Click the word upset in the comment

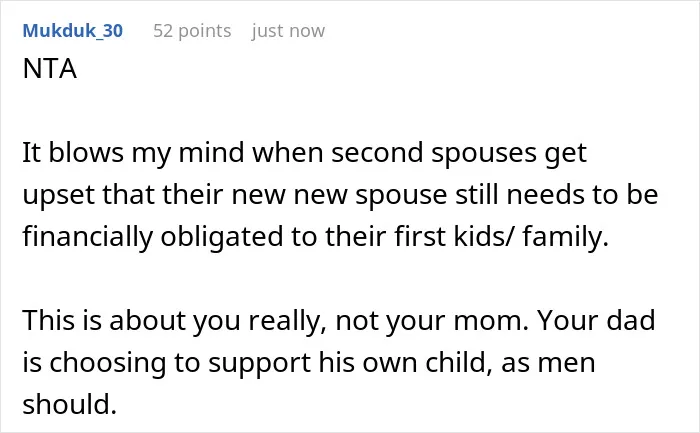58,196
